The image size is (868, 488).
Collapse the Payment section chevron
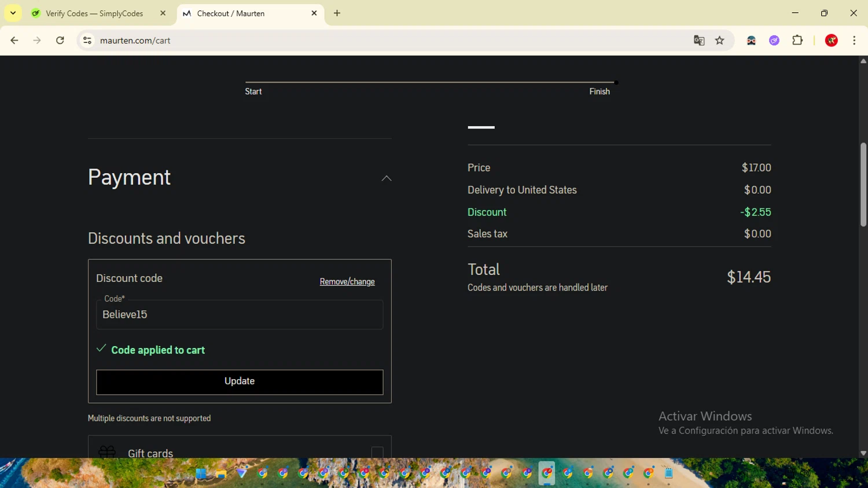[387, 178]
